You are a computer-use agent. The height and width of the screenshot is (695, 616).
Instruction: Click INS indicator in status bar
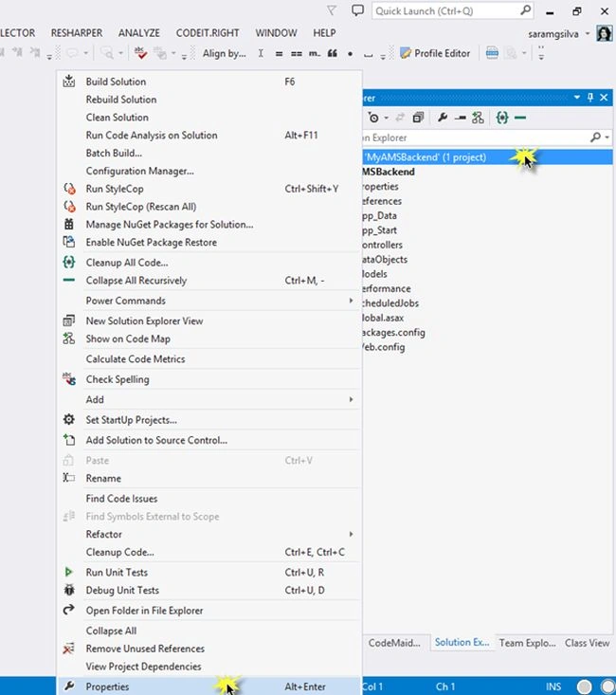tap(553, 686)
